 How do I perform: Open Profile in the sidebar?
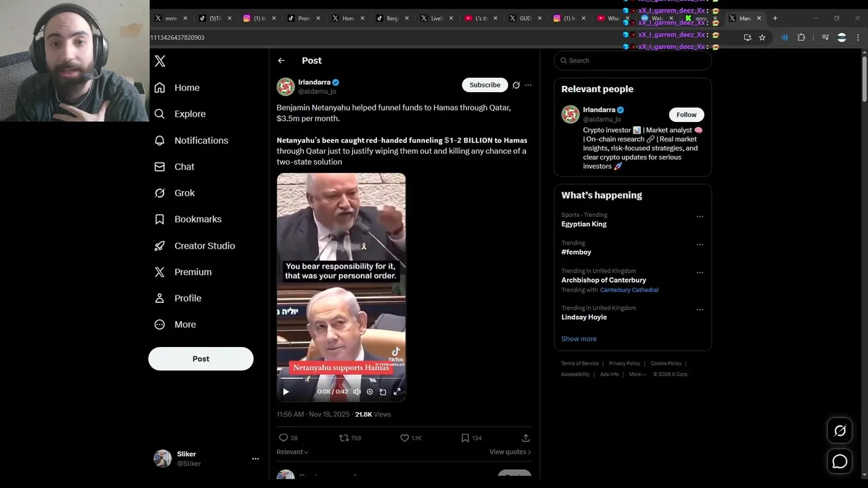tap(178, 298)
